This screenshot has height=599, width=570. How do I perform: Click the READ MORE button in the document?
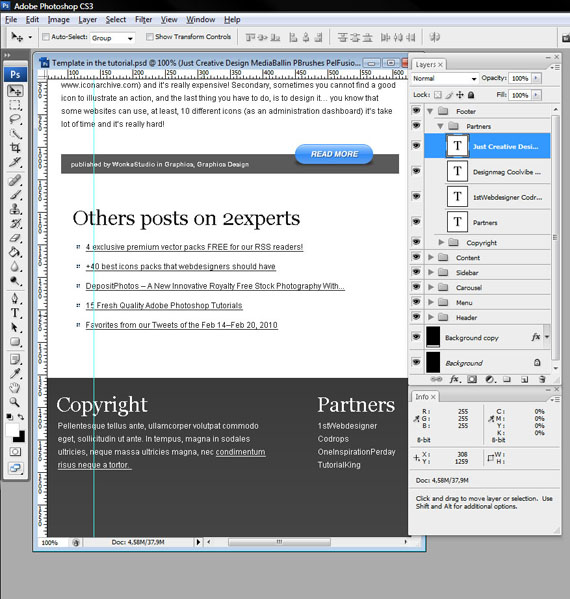334,154
